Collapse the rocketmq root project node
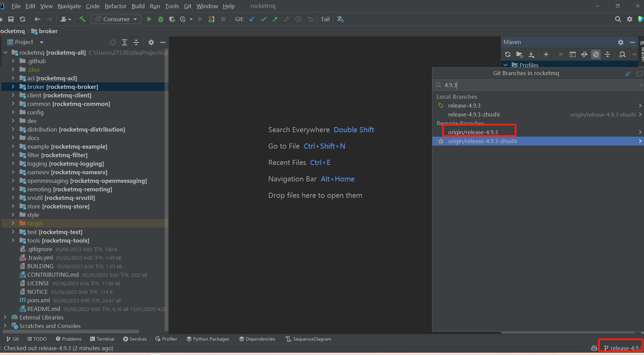This screenshot has height=355, width=644. coord(5,52)
